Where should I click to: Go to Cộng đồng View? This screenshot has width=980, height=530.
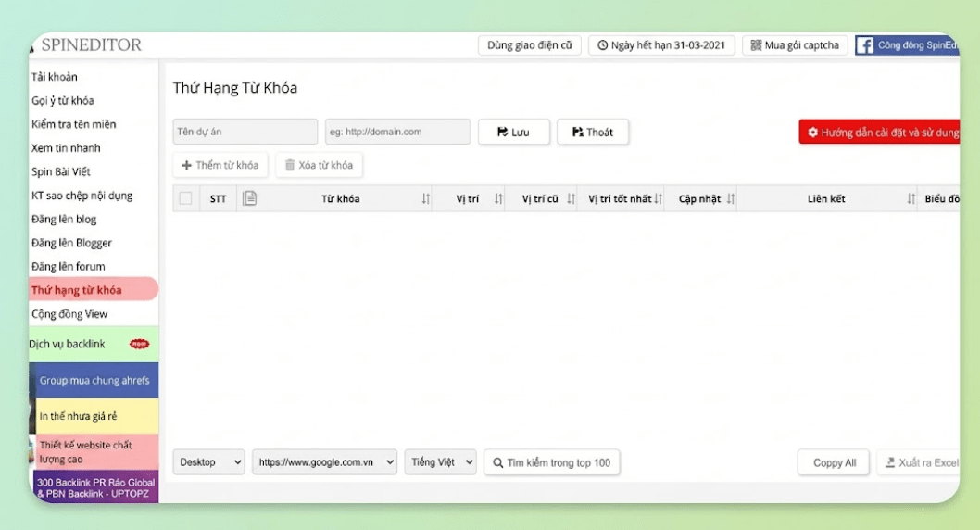(x=69, y=314)
